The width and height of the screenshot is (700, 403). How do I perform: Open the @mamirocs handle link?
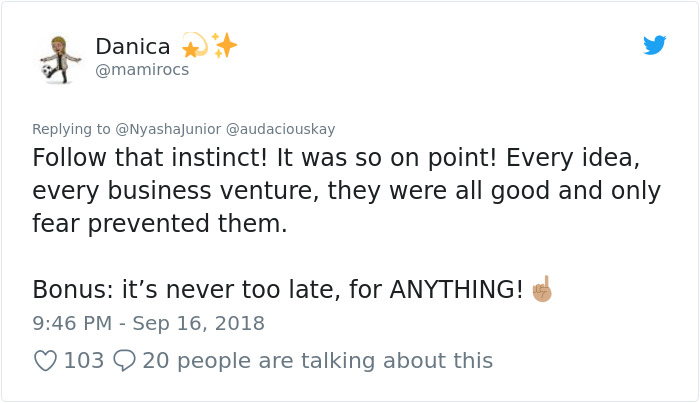pyautogui.click(x=141, y=70)
